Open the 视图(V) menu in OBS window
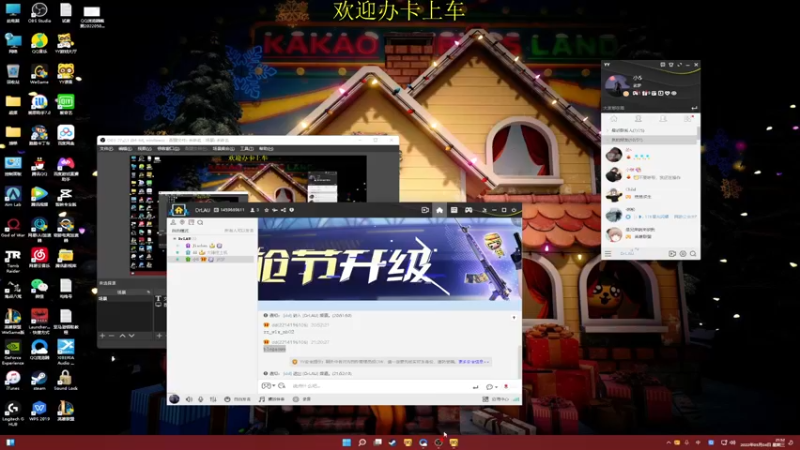800x450 pixels. point(144,148)
